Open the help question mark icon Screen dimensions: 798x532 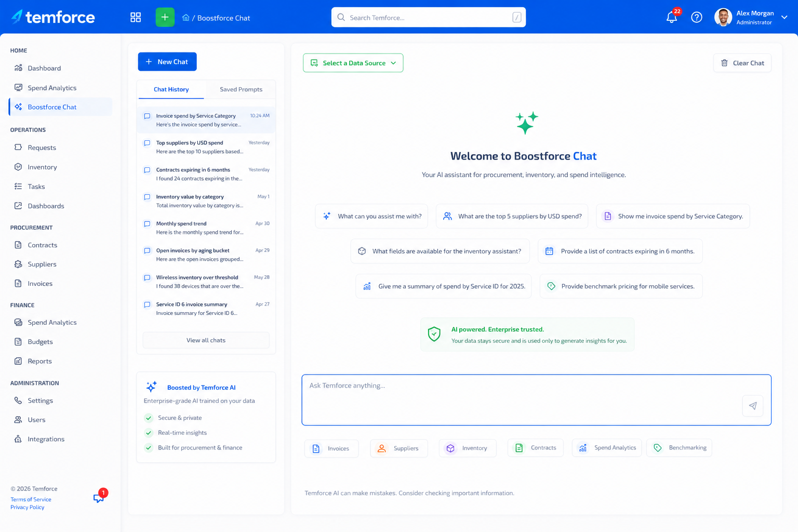tap(697, 18)
